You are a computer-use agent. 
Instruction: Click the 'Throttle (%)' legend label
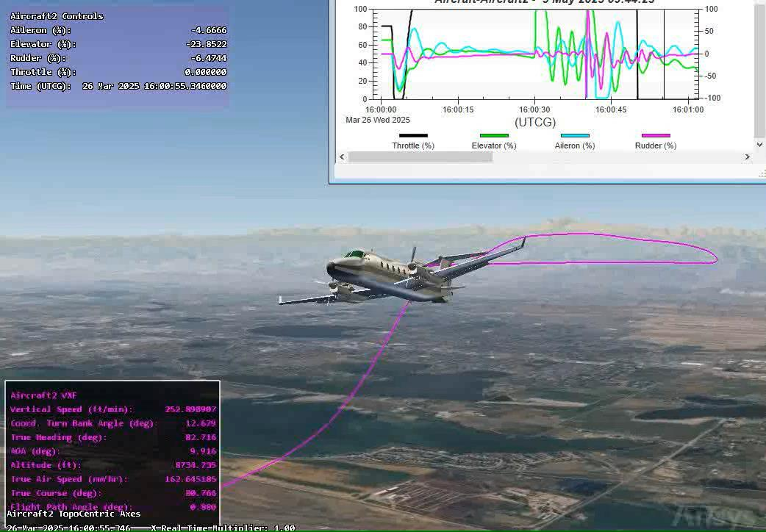point(413,145)
